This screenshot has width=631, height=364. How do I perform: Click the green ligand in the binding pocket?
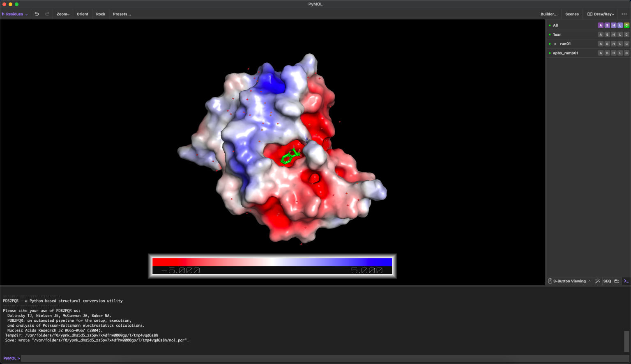tap(291, 156)
